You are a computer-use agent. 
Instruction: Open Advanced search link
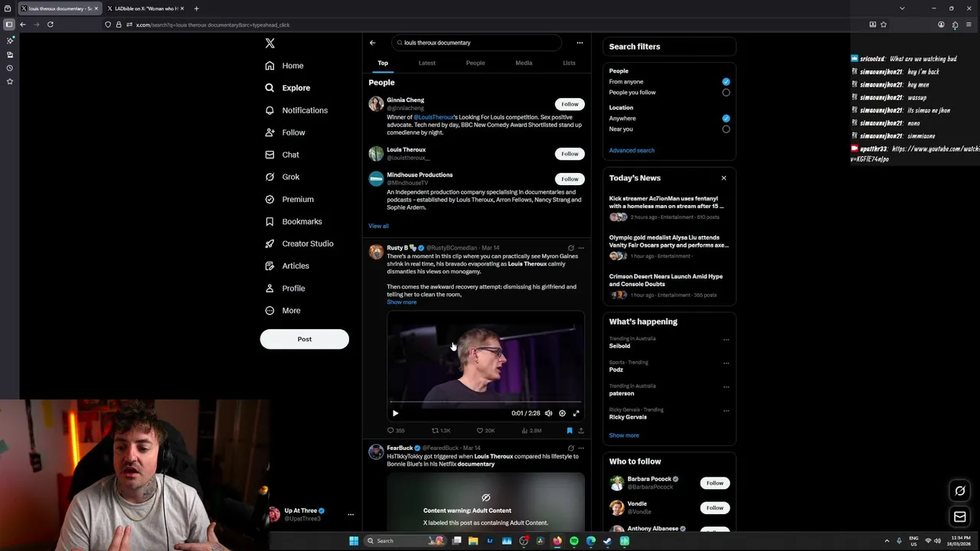pos(632,151)
